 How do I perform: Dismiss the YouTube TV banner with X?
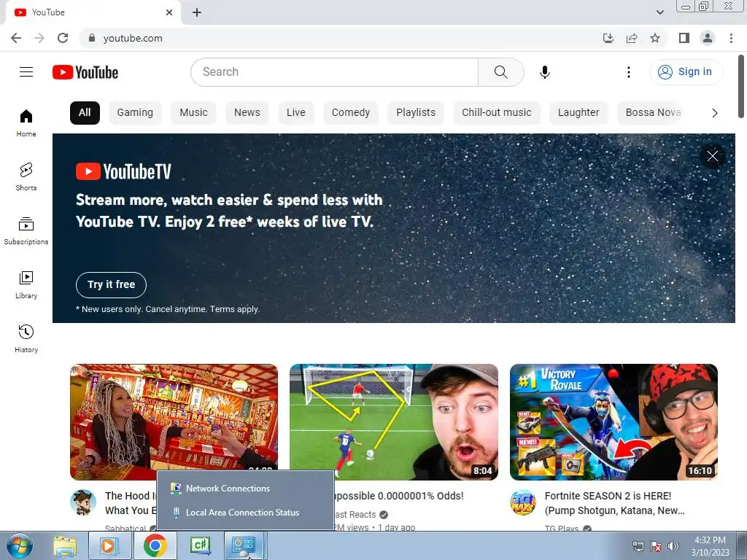click(x=712, y=156)
